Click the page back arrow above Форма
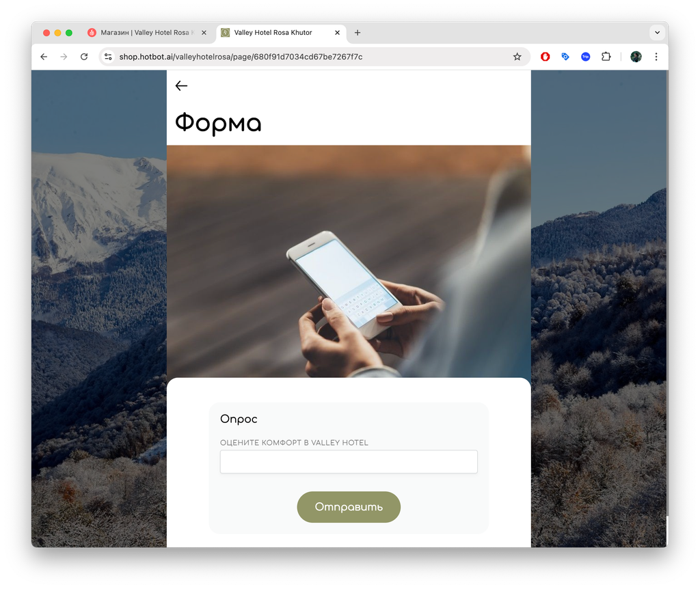 tap(181, 85)
